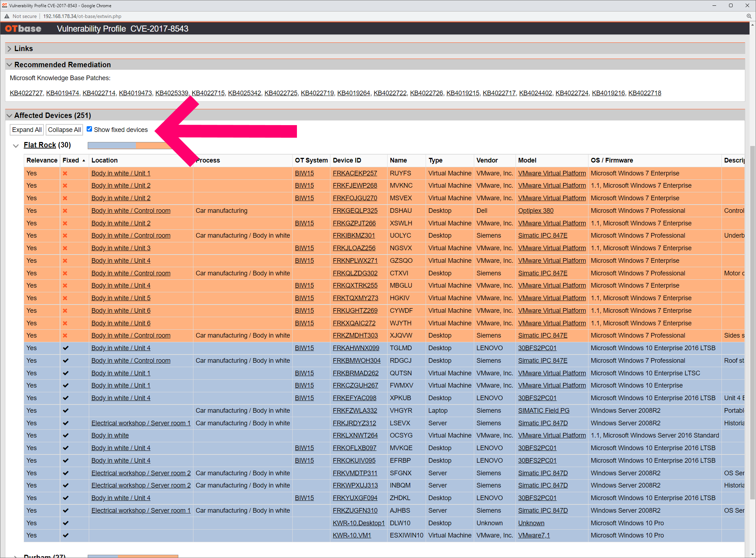
Task: Click the Fixed column sort arrow
Action: click(84, 160)
